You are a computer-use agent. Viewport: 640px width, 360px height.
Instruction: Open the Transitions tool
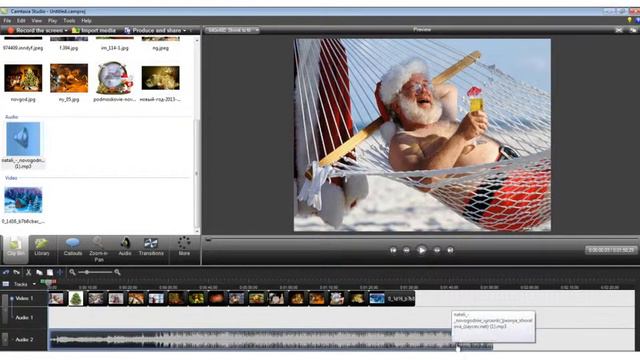151,247
